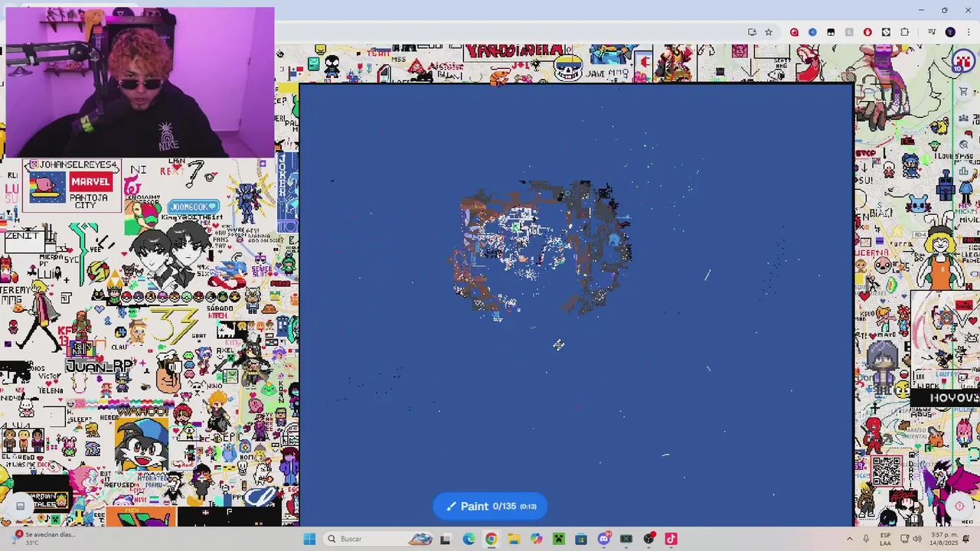Viewport: 980px width, 551px height.
Task: Open the Windows Start menu
Action: pos(309,539)
